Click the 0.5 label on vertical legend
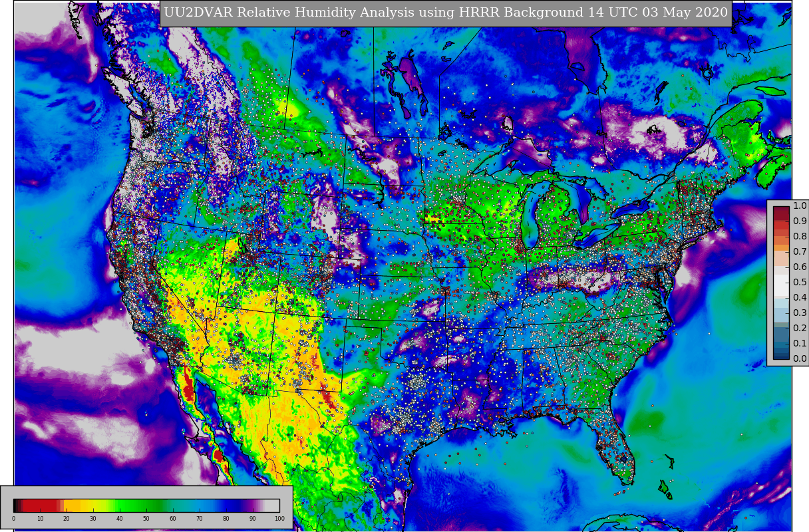The height and width of the screenshot is (532, 809). 800,283
